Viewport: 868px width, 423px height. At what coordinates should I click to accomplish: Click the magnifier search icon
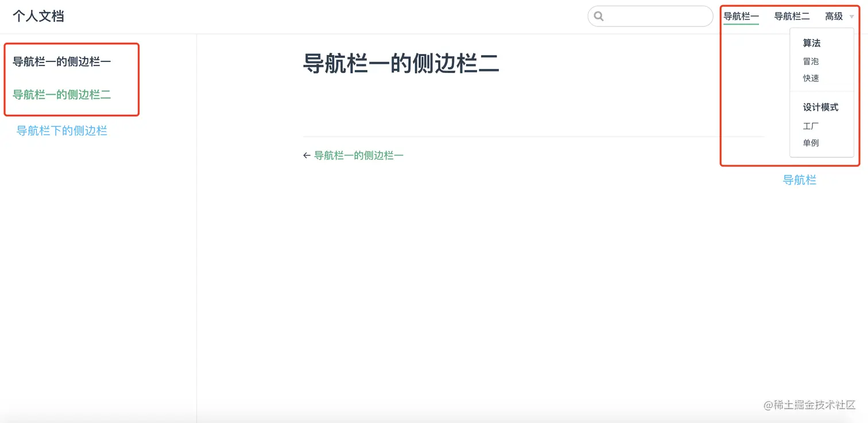[599, 16]
